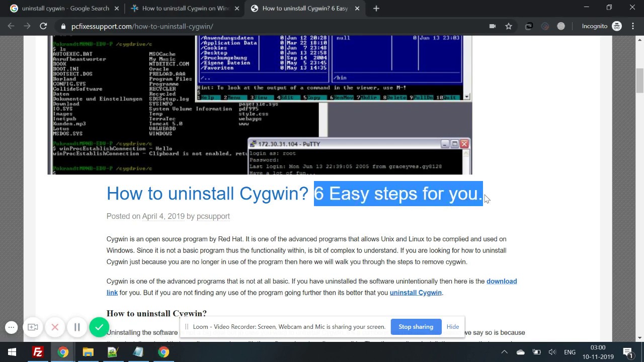The image size is (644, 362).
Task: Follow the 'download link' hyperlink
Action: point(312,287)
